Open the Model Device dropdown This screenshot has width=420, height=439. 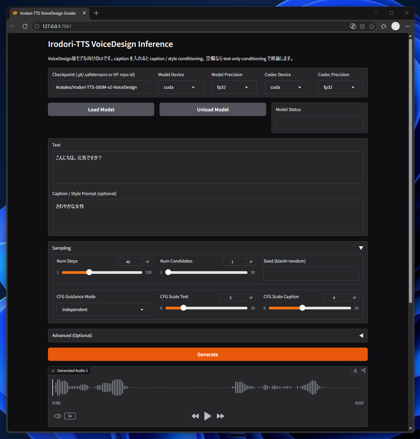pyautogui.click(x=181, y=87)
